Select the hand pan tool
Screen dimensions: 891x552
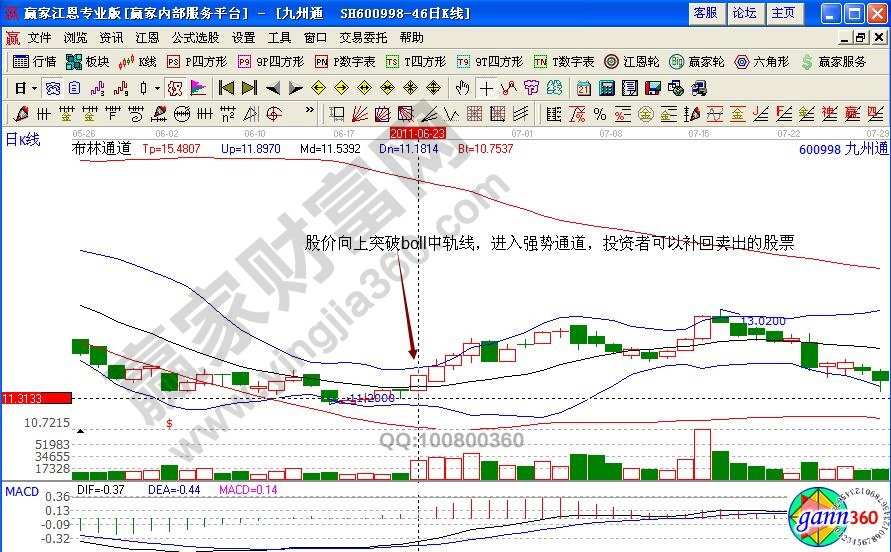pyautogui.click(x=463, y=88)
